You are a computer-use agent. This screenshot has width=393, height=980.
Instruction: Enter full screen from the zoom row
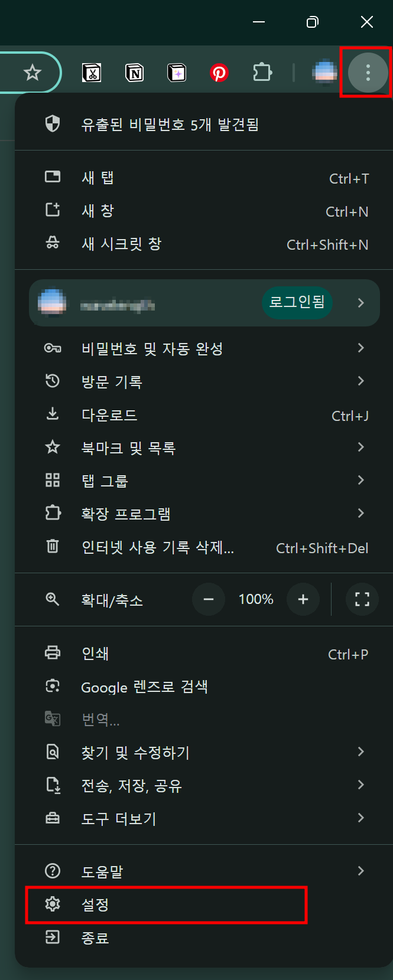click(x=362, y=599)
